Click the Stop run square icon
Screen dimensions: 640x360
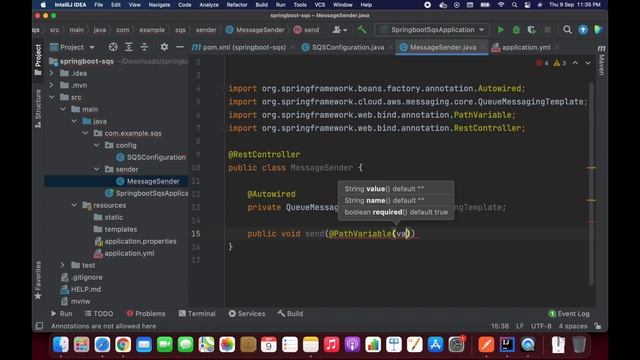click(547, 30)
